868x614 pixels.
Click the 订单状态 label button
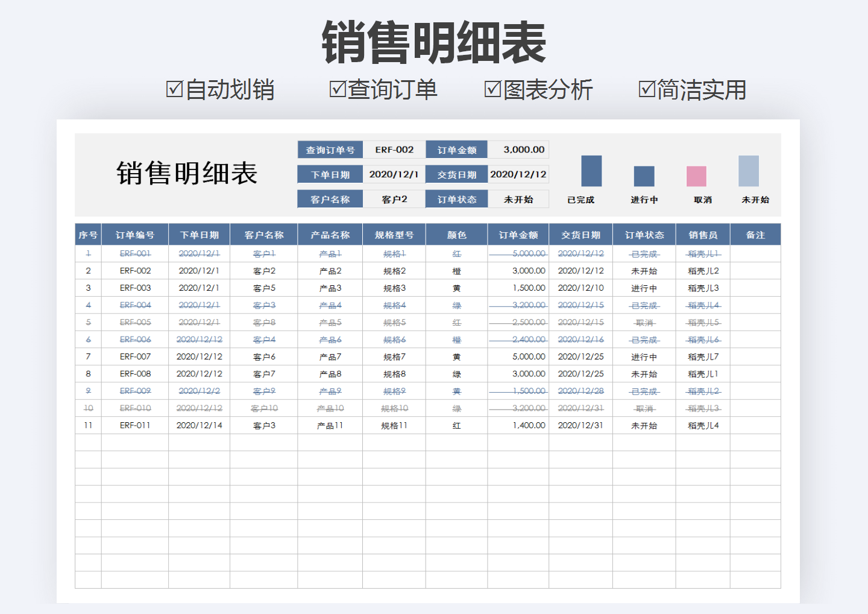[456, 198]
